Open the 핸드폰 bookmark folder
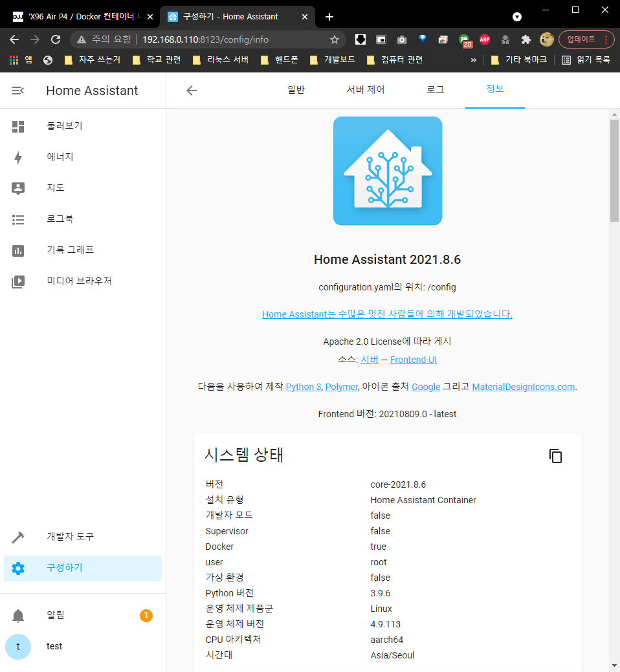Viewport: 620px width, 672px height. (280, 60)
